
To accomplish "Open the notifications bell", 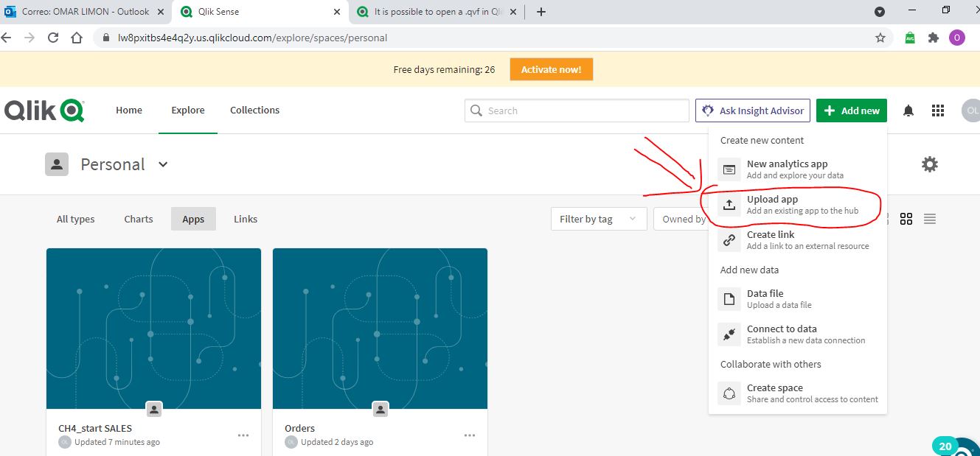I will tap(908, 110).
